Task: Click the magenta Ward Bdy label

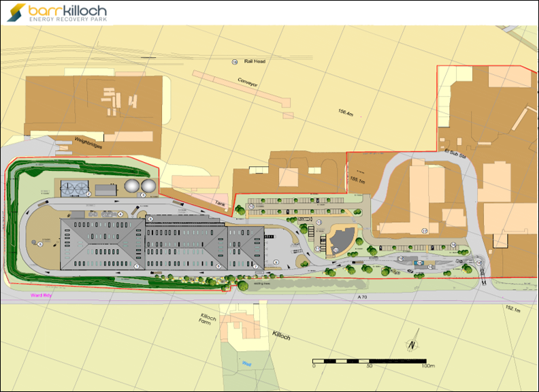Action: pyautogui.click(x=40, y=295)
